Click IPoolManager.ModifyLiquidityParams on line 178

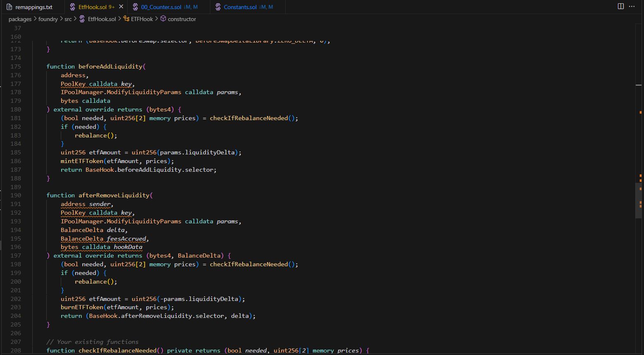pyautogui.click(x=121, y=92)
